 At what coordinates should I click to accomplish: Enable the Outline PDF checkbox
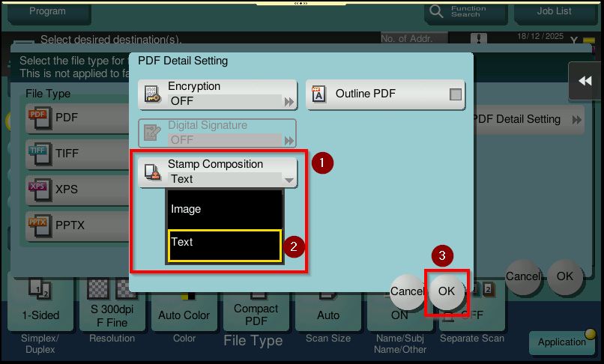(455, 94)
